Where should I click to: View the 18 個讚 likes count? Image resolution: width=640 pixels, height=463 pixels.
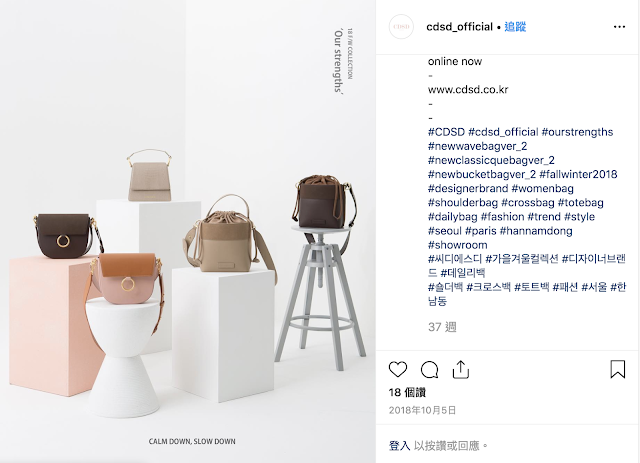407,392
